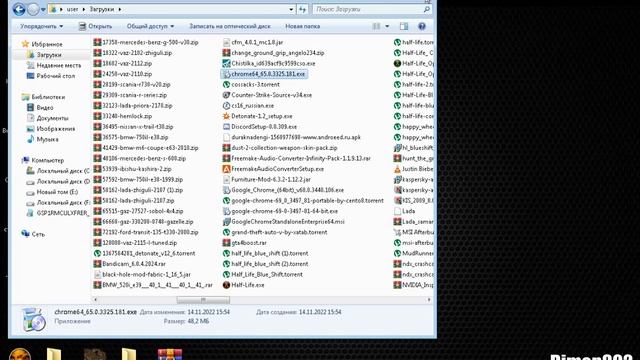Click the icon of 24258-vaz-2110.zip
This screenshot has height=360, width=640.
(x=97, y=74)
